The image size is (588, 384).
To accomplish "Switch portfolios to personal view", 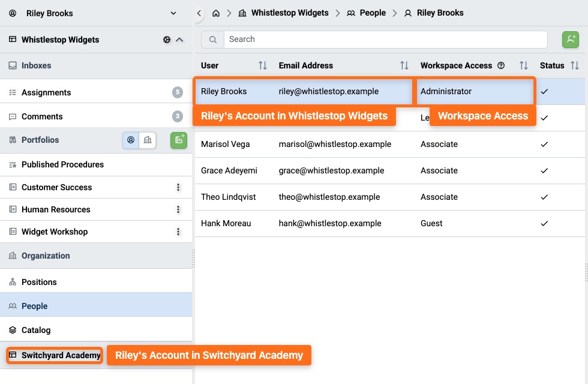I will coord(131,140).
